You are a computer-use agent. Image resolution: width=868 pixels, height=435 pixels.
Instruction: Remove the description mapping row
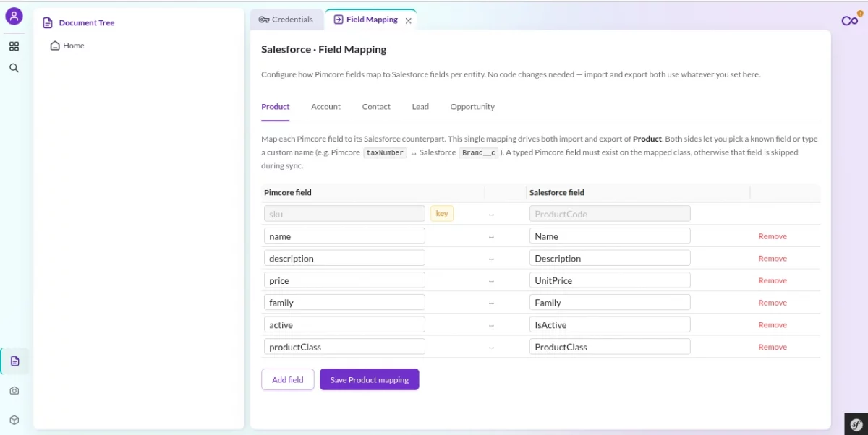click(x=773, y=259)
